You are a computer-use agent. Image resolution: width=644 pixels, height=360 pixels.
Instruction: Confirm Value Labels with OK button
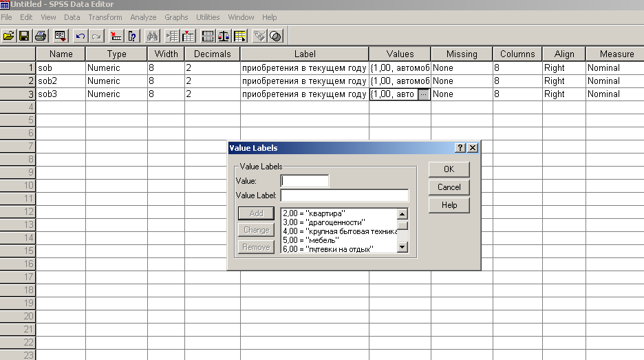tap(449, 169)
